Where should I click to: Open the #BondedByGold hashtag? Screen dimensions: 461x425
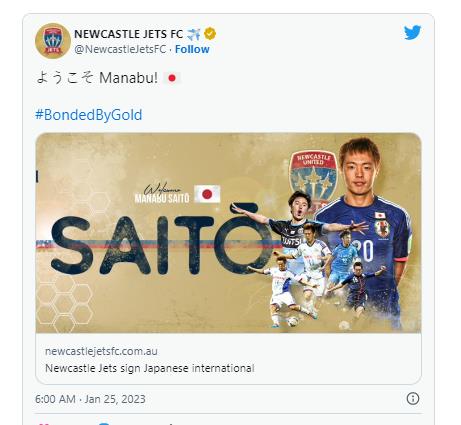click(x=89, y=115)
